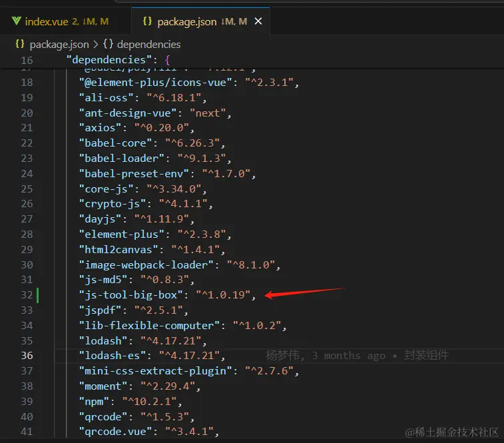
Task: Click the git blame annotation on line 36
Action: [357, 356]
